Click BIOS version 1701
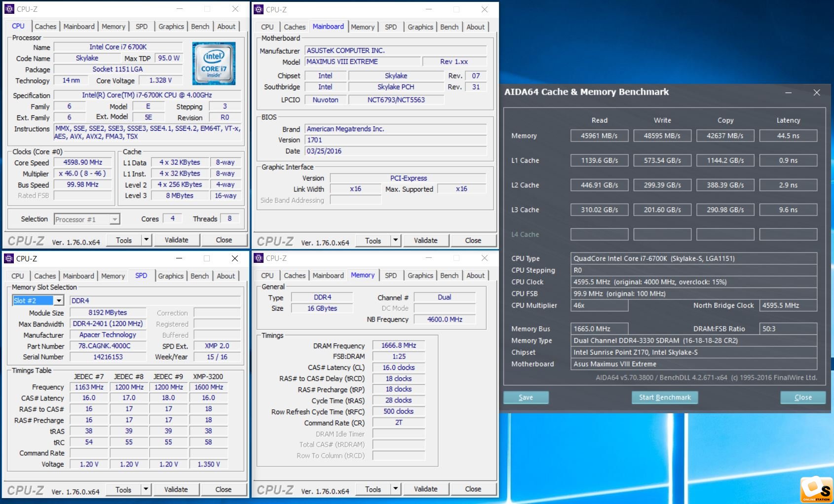Screen dimensions: 834x504 coord(396,140)
